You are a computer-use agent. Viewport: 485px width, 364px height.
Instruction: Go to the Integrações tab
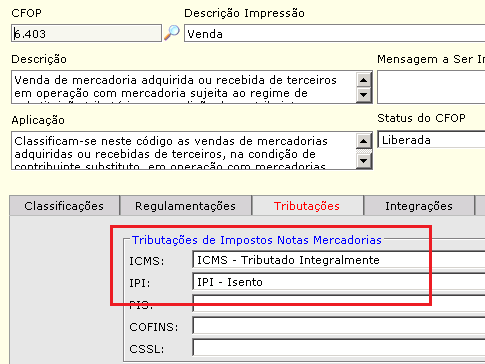419,206
